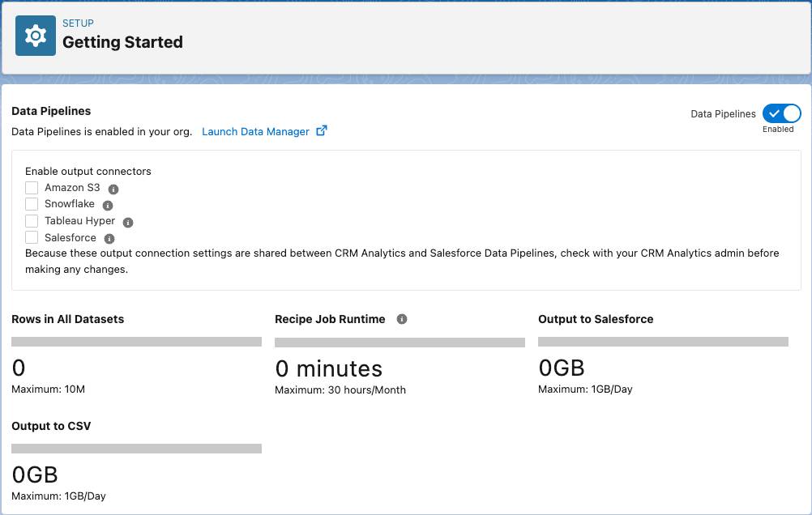This screenshot has height=515, width=812.
Task: Click the 'Data Pipelines' label beside the toggle
Action: tap(723, 114)
